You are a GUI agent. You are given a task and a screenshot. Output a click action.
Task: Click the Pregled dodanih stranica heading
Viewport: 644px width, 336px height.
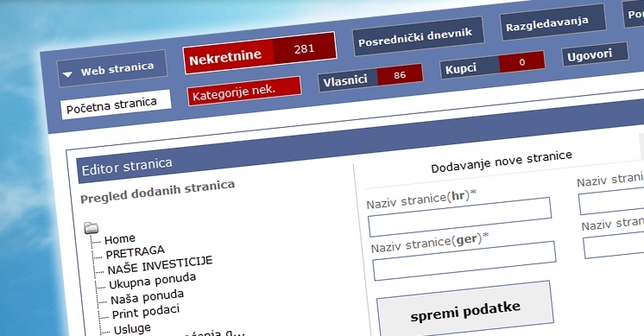[158, 192]
